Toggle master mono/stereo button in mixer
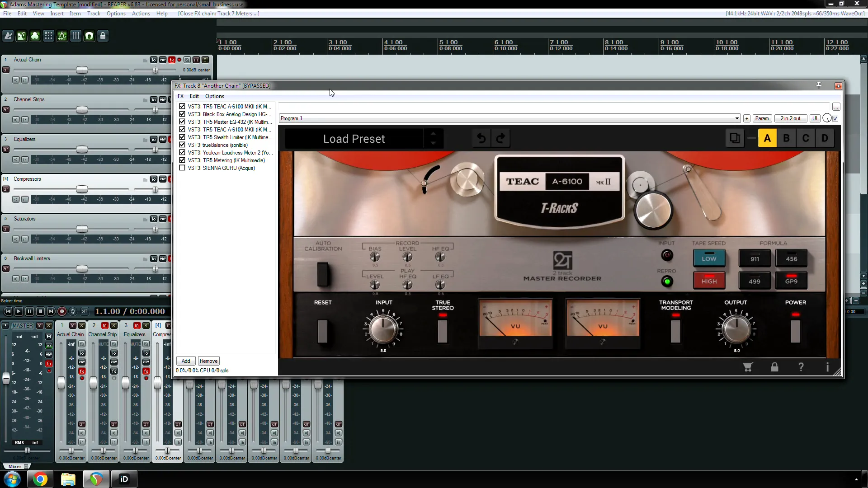This screenshot has width=868, height=488. click(49, 336)
